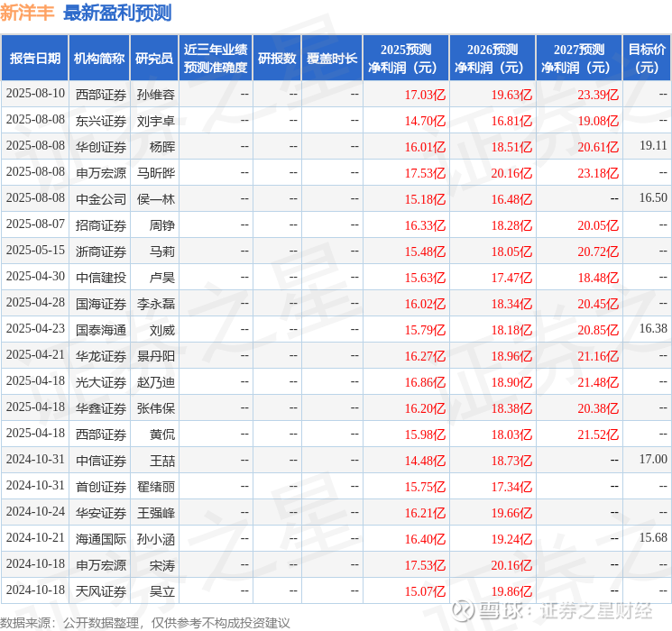
Task: Select institution 招商证券
Action: 101,225
